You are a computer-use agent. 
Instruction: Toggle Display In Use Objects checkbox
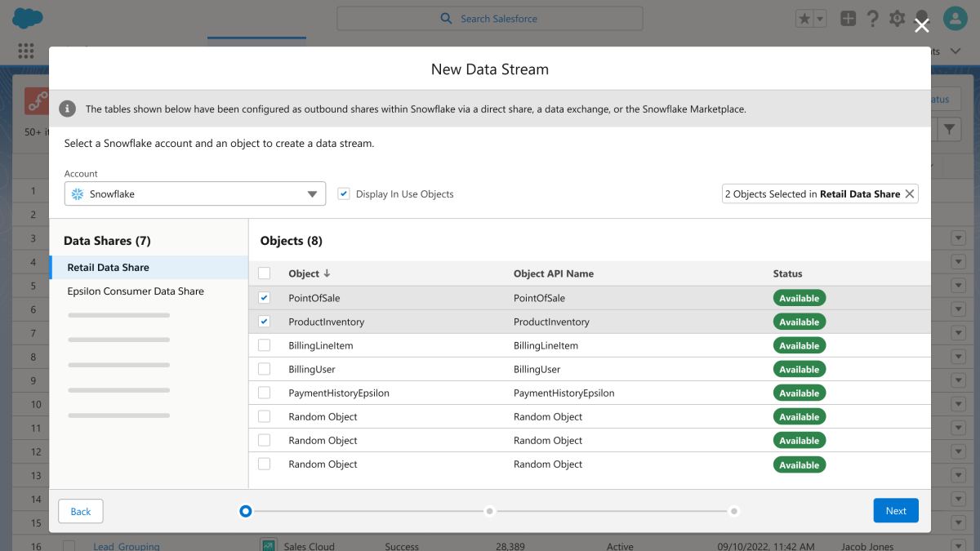(x=344, y=194)
